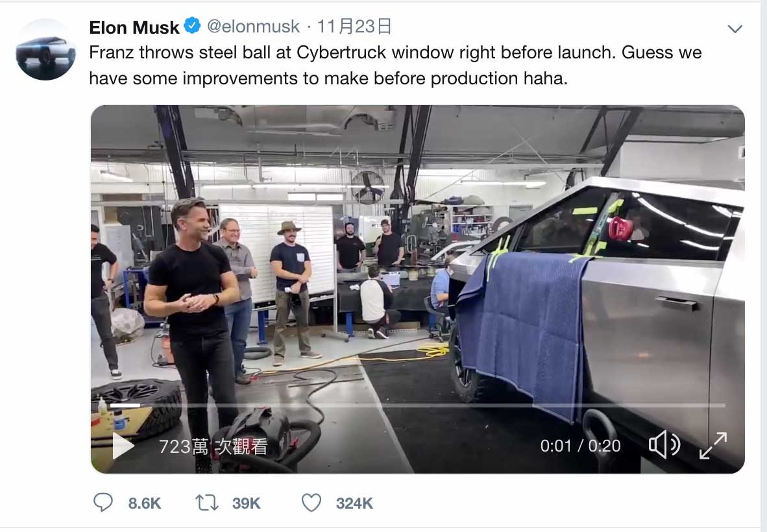Click the 39K retweets count
This screenshot has width=767, height=532.
tap(246, 503)
